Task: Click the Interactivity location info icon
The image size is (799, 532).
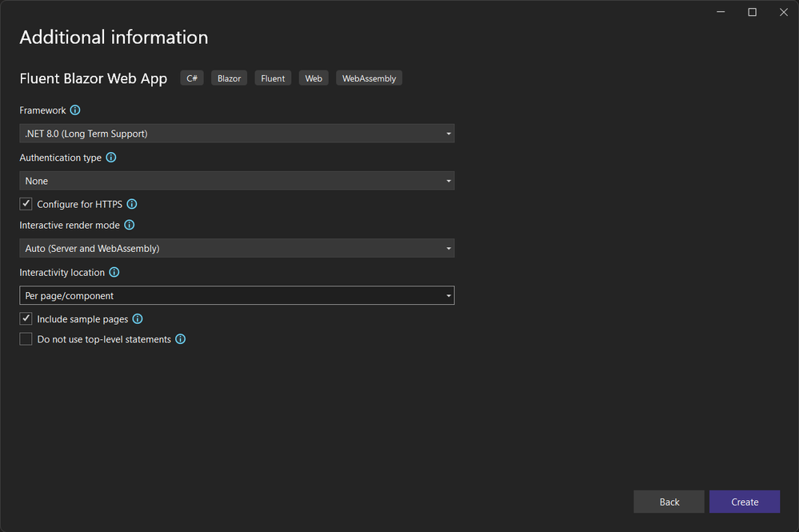Action: [114, 273]
